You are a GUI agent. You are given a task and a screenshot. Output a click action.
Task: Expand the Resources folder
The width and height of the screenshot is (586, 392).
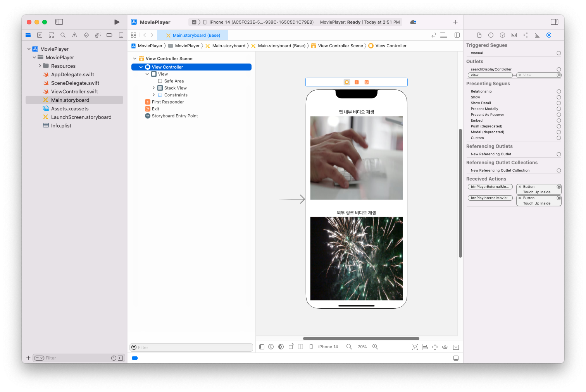click(x=40, y=66)
